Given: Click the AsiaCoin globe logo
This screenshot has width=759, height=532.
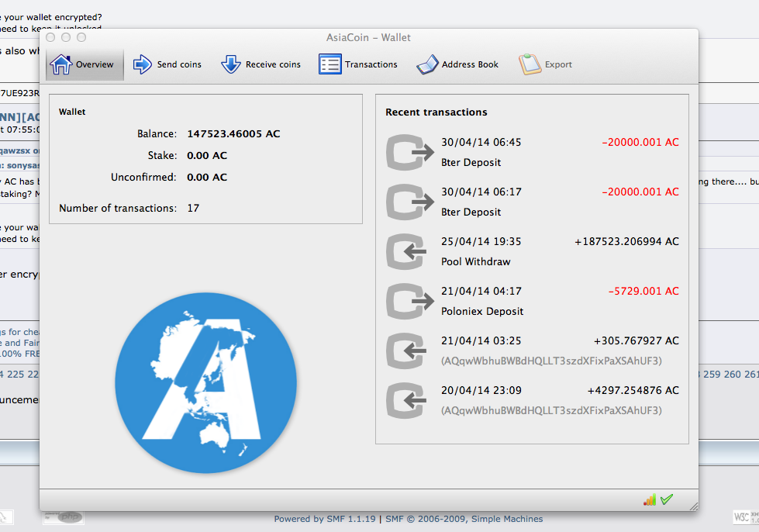Looking at the screenshot, I should (205, 383).
